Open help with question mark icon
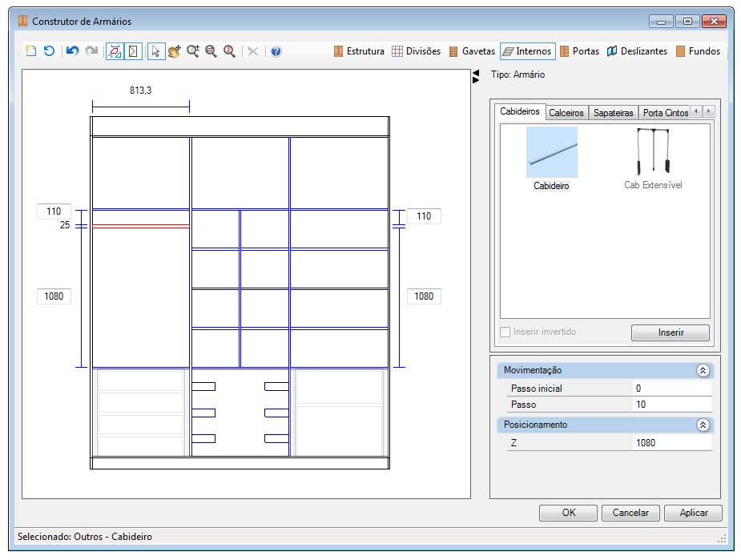The width and height of the screenshot is (741, 560). pyautogui.click(x=276, y=51)
